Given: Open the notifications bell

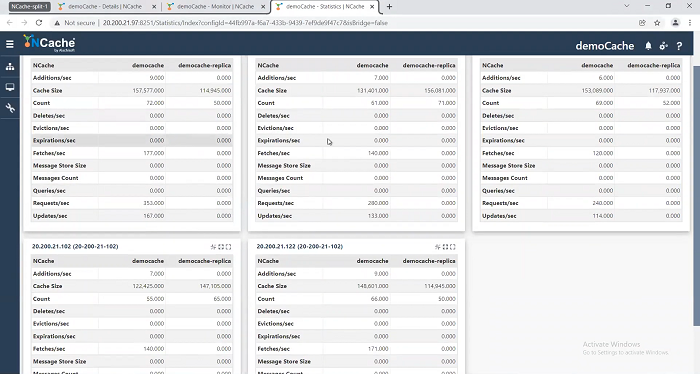Looking at the screenshot, I should [x=648, y=46].
